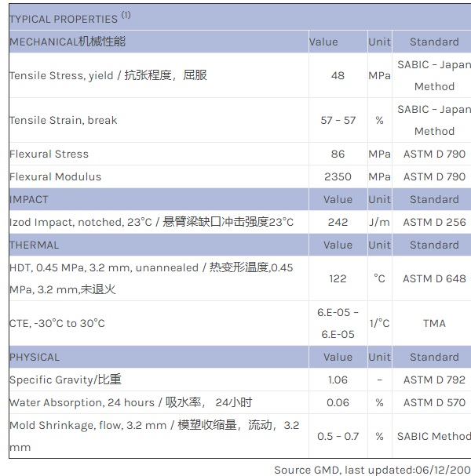Click the ASTM D 570 standard cell
This screenshot has width=471, height=476.
tap(434, 402)
